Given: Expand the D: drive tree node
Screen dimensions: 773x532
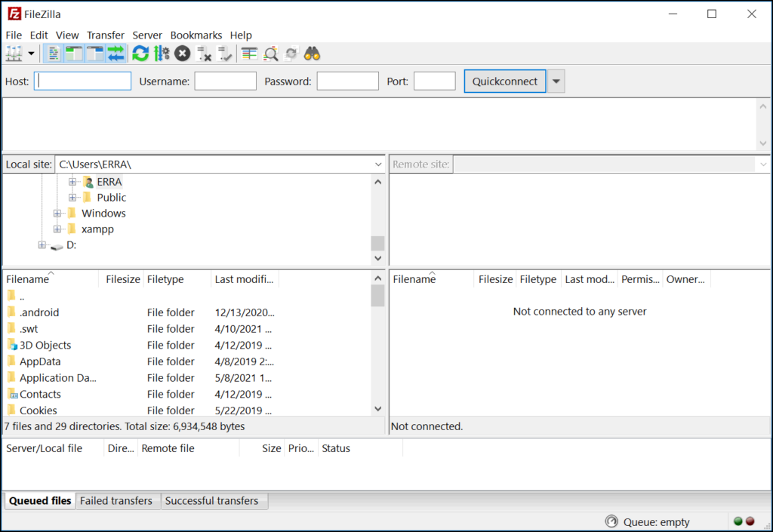Looking at the screenshot, I should pos(42,244).
